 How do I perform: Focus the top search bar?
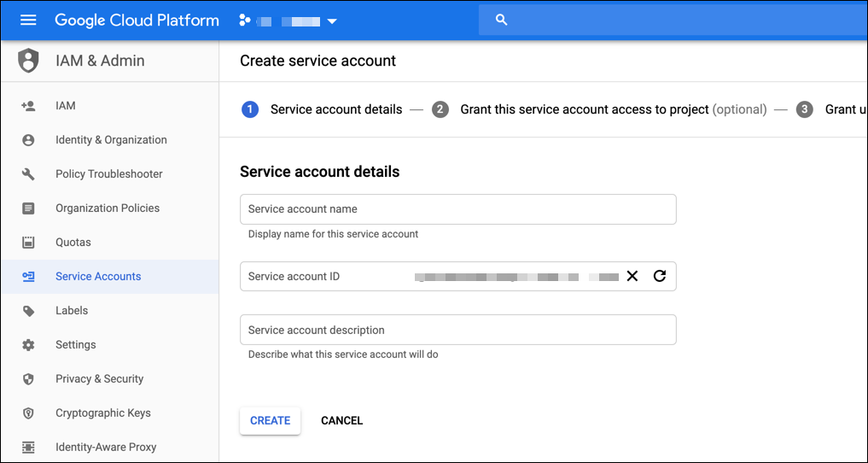pyautogui.click(x=673, y=20)
